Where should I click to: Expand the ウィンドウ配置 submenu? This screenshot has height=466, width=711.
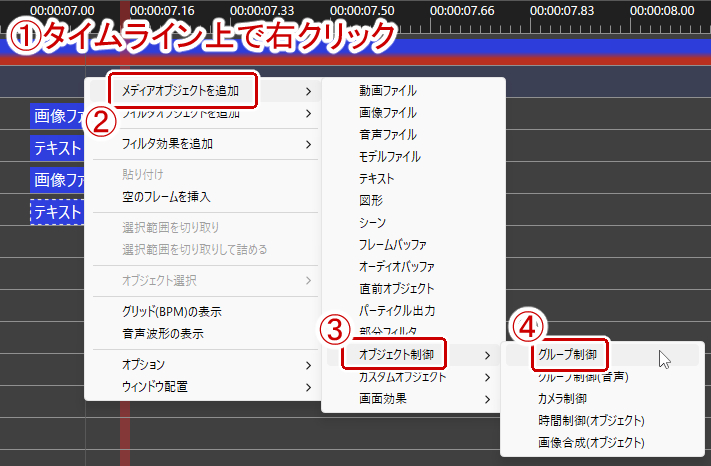pyautogui.click(x=154, y=386)
